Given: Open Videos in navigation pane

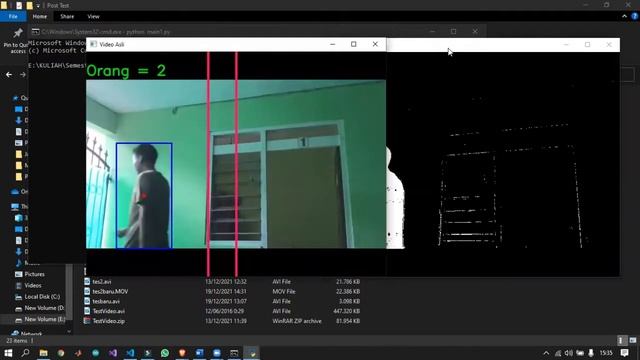Looking at the screenshot, I should point(33,286).
